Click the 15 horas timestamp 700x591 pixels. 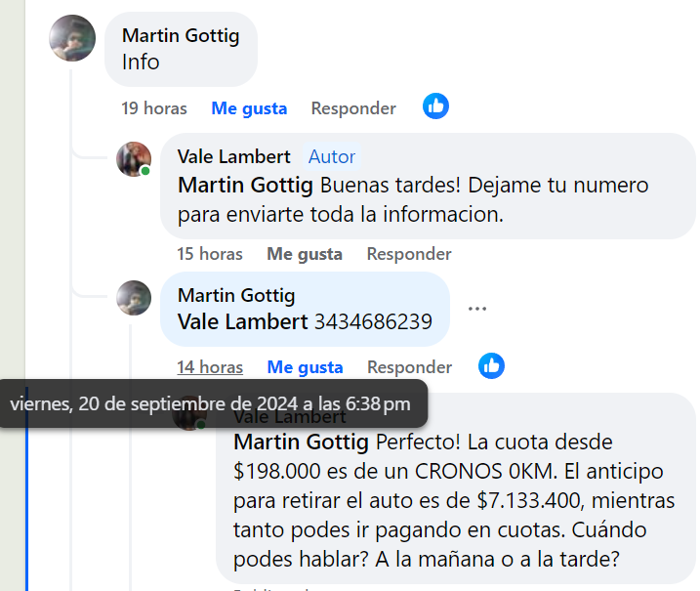pos(210,254)
